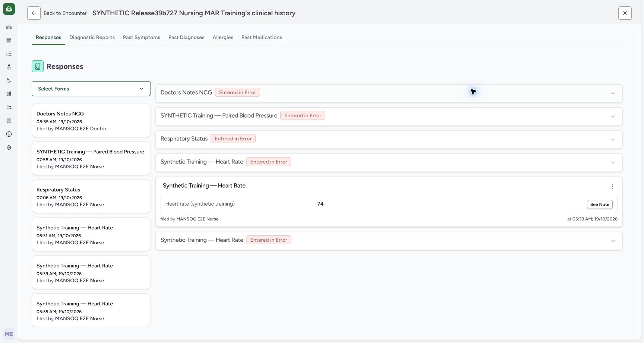Open the microscope lab sidebar icon
This screenshot has width=644, height=343.
point(9,80)
